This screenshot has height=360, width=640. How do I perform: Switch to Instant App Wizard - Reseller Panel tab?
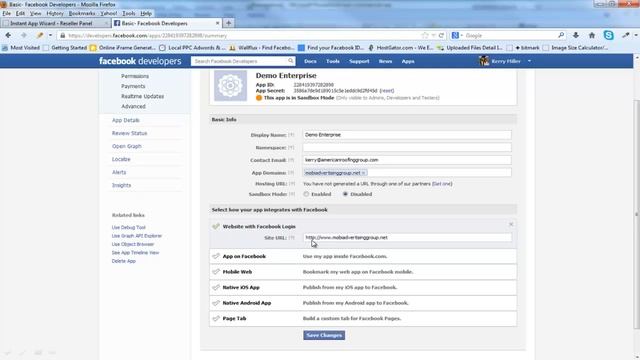(x=55, y=23)
